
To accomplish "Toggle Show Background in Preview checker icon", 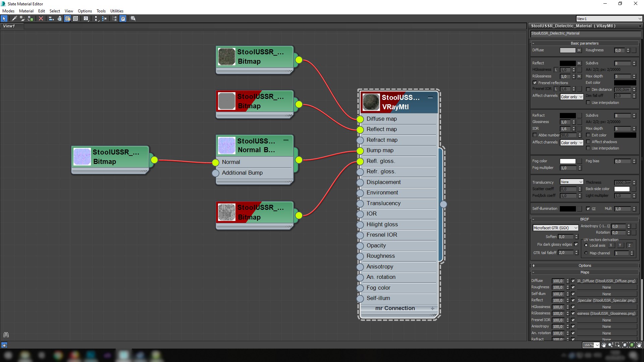I will (75, 19).
